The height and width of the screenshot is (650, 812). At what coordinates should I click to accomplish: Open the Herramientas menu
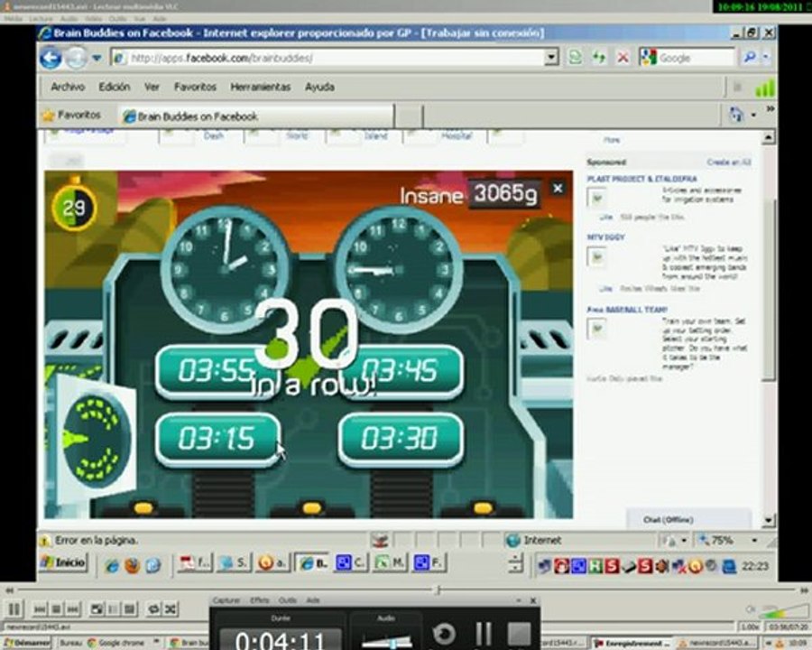(261, 87)
